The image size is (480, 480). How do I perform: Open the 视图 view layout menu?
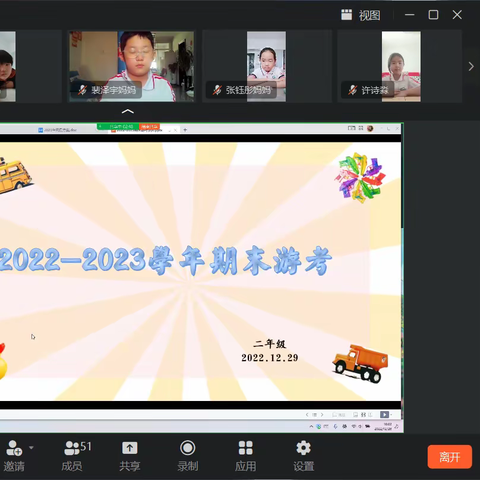pos(361,15)
